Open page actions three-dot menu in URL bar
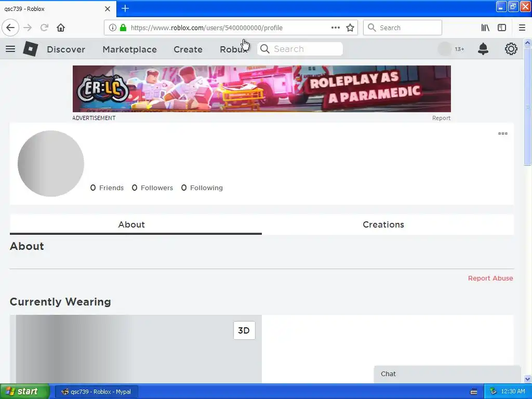Viewport: 532px width, 399px height. (x=335, y=28)
